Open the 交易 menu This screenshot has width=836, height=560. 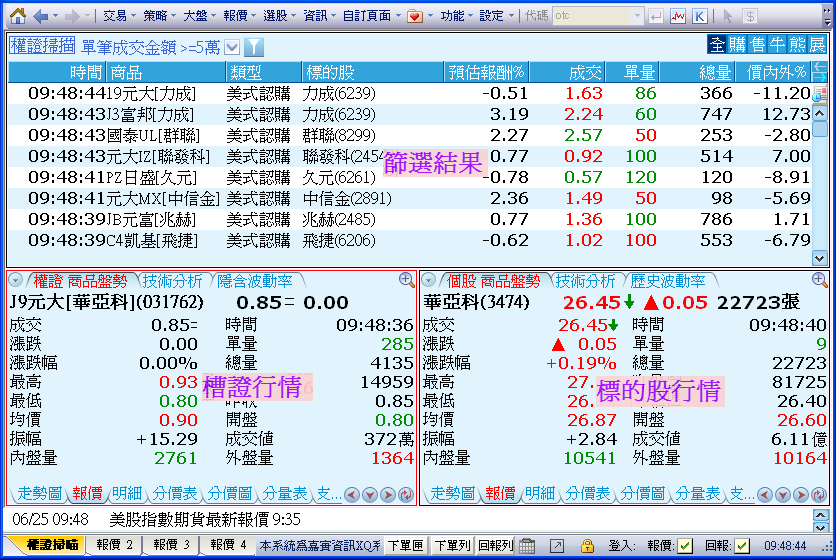coord(115,16)
